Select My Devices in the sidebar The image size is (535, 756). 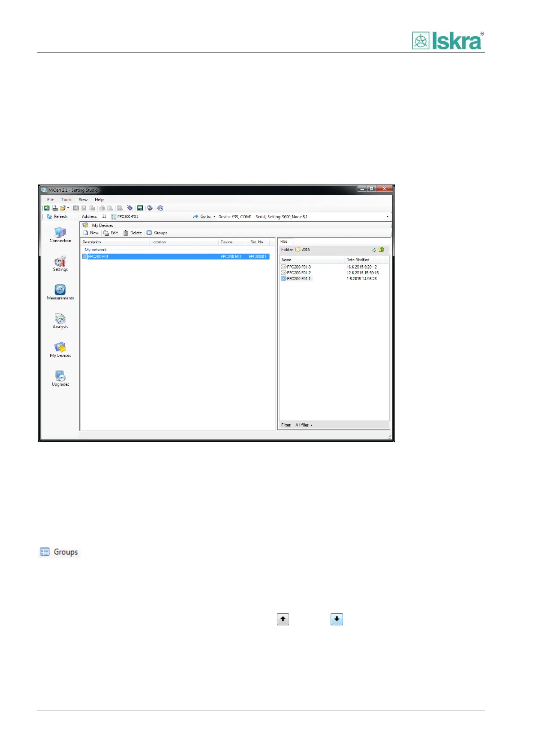(x=60, y=349)
